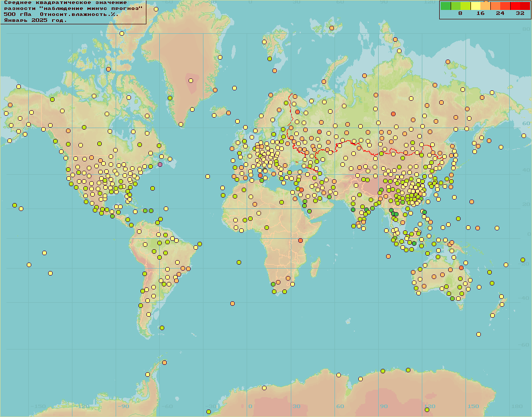532x417 pixels.
Task: Select the legend value label 8
Action: [x=460, y=13]
